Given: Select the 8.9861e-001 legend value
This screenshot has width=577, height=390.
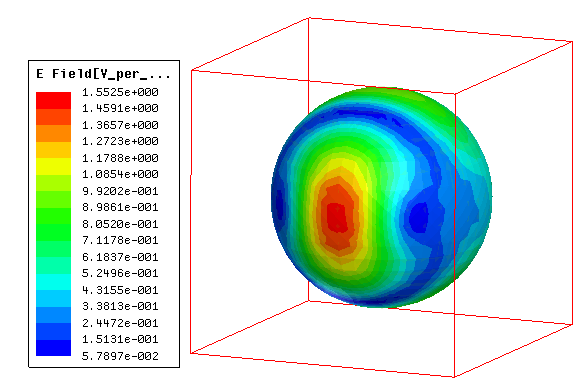Looking at the screenshot, I should point(120,207).
